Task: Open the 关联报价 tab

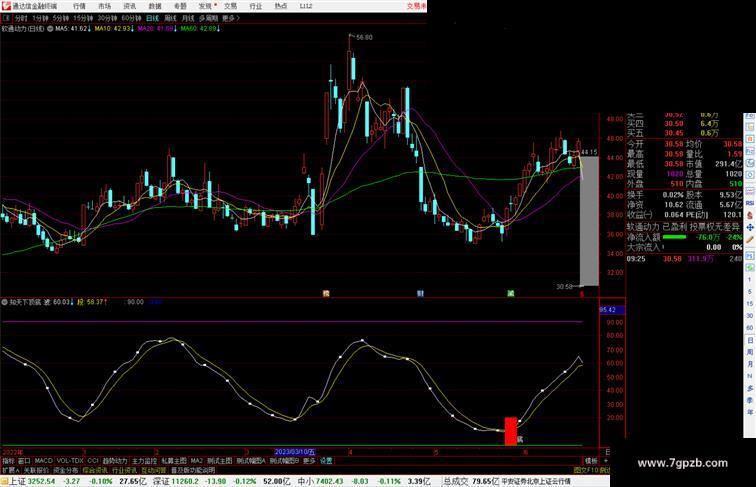Action: 36,470
